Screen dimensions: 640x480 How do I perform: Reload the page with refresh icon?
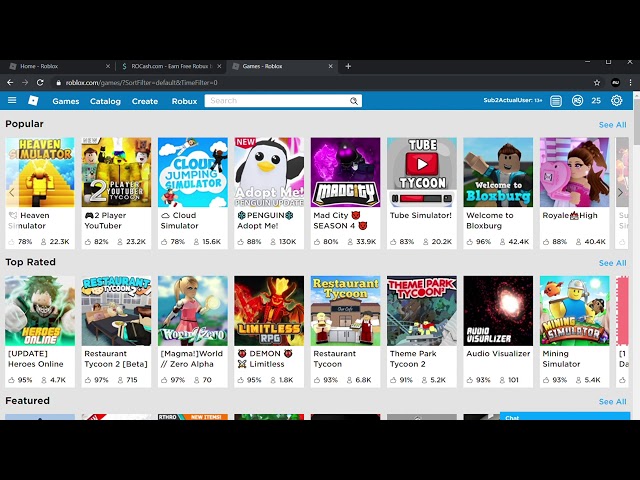[x=40, y=82]
